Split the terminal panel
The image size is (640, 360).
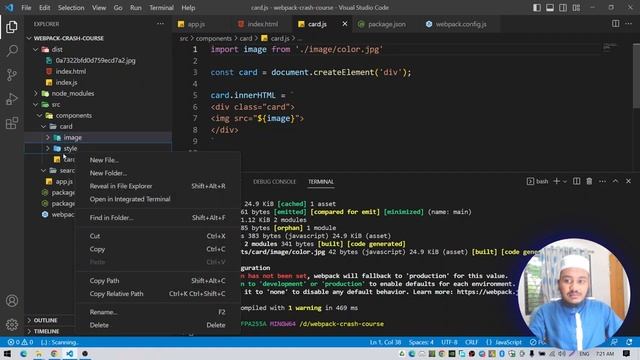pos(576,181)
